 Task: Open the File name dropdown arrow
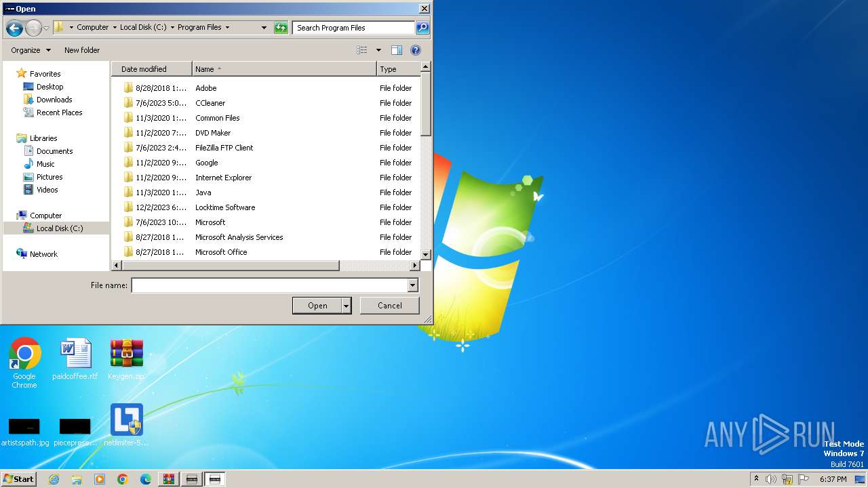point(412,285)
